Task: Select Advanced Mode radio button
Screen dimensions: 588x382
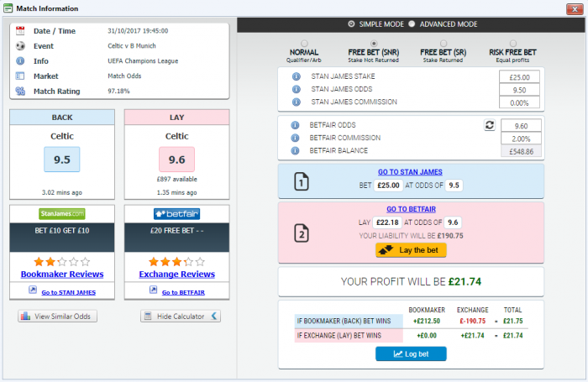Action: tap(412, 24)
